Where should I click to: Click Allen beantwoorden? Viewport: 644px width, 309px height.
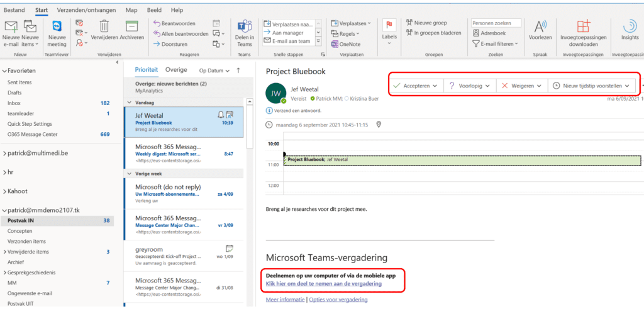(x=180, y=34)
